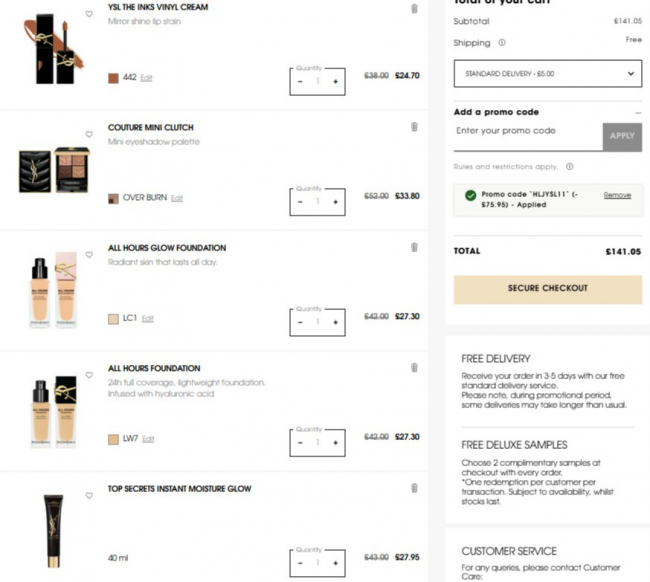
Task: Increase quantity of Vinyl Cream lip stain
Action: 335,82
